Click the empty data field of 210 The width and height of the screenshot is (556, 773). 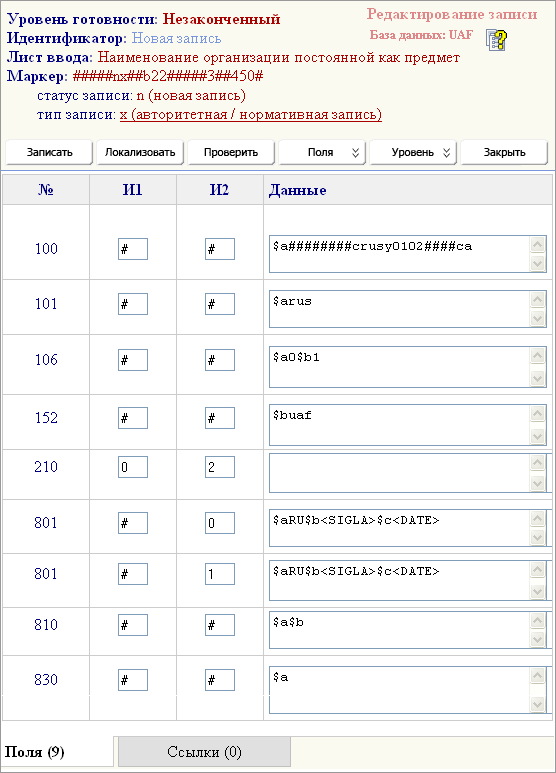point(399,473)
